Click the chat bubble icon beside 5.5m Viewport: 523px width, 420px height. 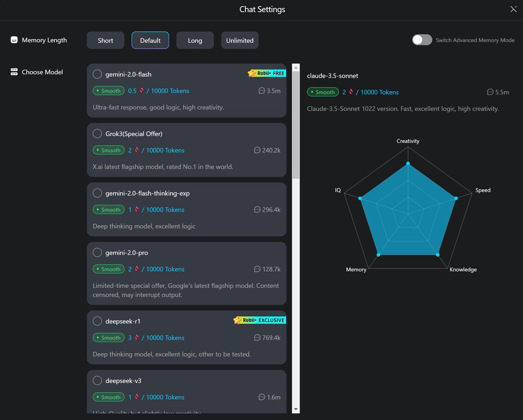[x=490, y=92]
